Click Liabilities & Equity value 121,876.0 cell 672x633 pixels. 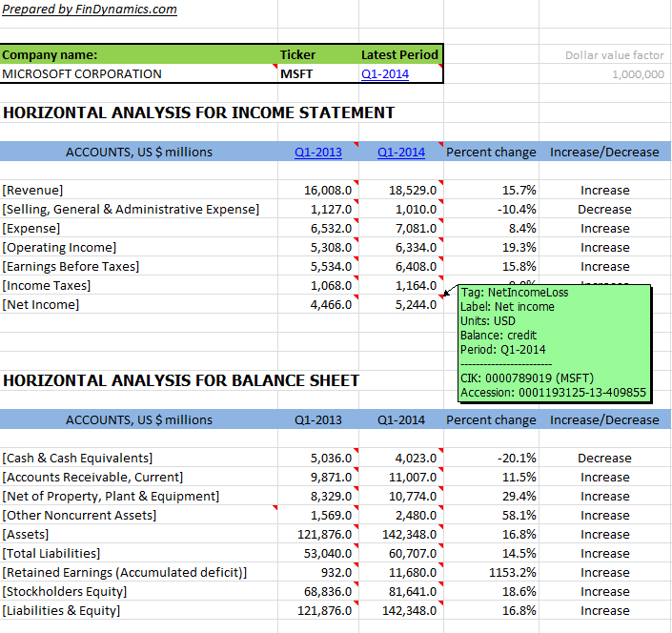[324, 611]
